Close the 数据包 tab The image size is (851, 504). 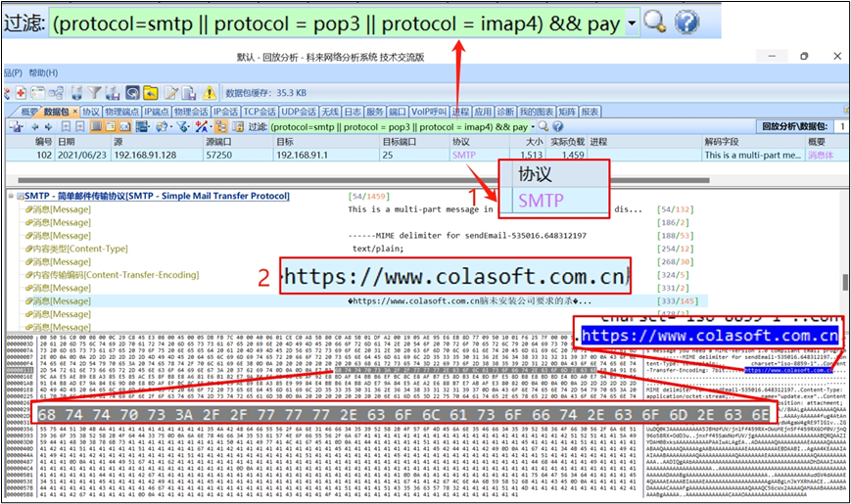pyautogui.click(x=74, y=112)
